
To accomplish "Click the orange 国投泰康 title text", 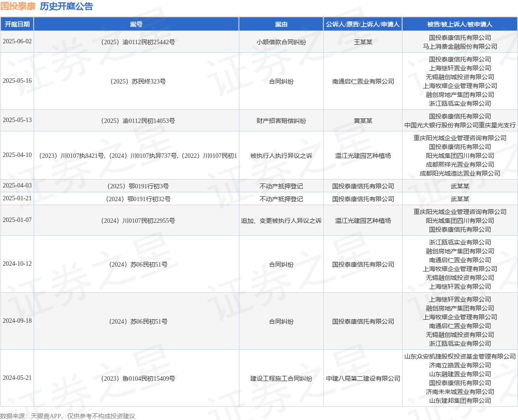I will coord(18,6).
